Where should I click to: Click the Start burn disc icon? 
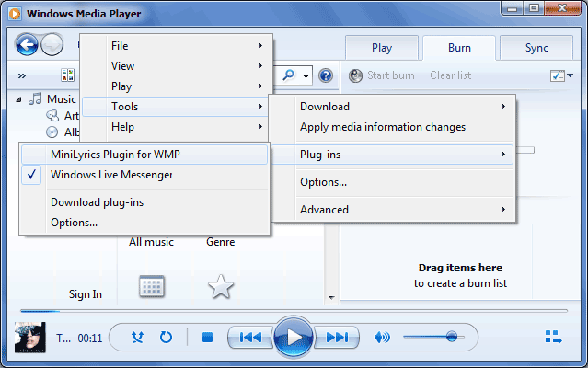point(355,75)
